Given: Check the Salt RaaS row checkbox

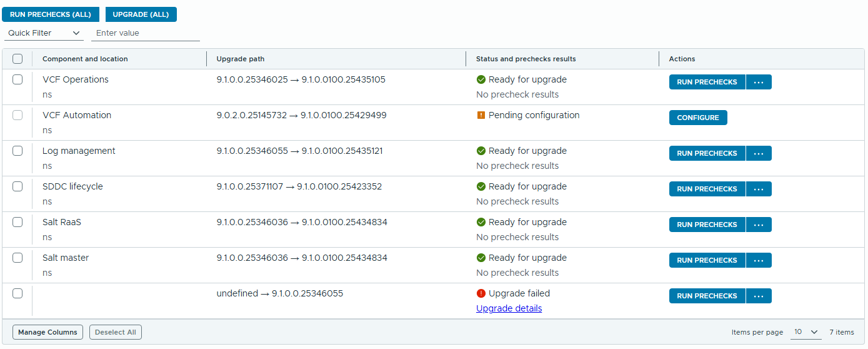Looking at the screenshot, I should point(17,222).
